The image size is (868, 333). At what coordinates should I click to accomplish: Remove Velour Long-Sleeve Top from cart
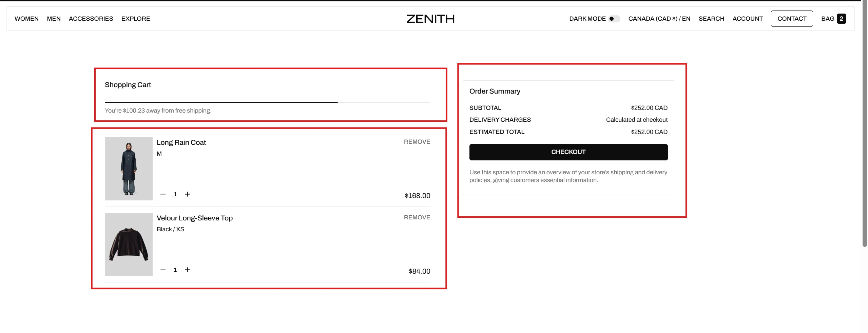coord(417,217)
